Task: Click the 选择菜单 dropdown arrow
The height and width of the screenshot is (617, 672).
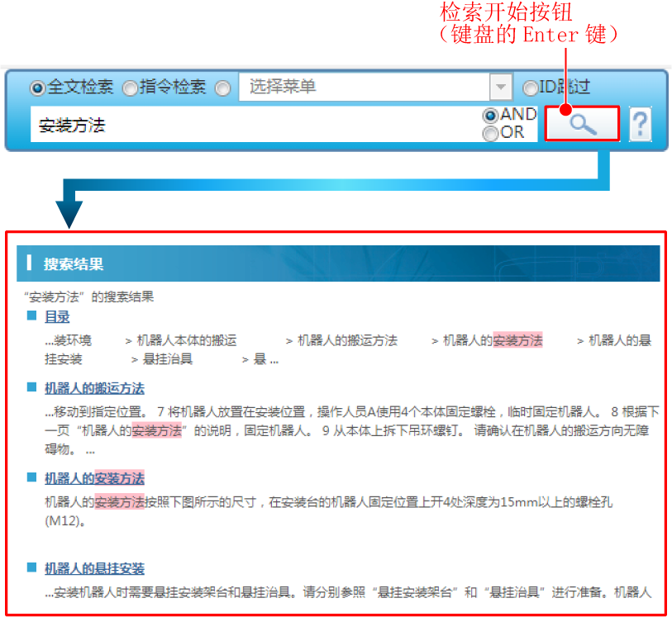Action: [x=500, y=87]
